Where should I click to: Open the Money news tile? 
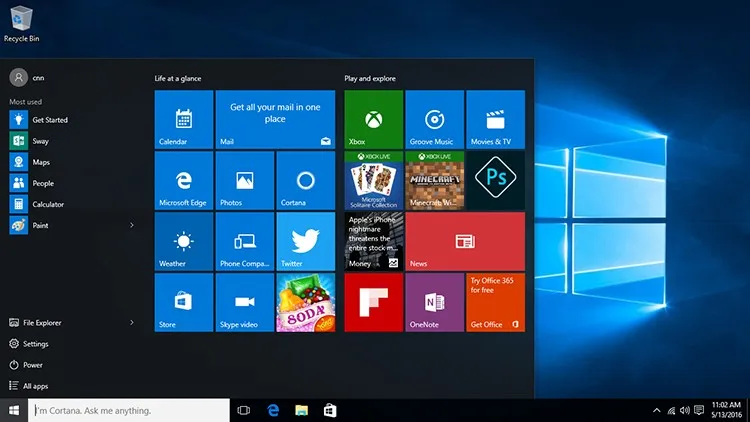tap(374, 242)
